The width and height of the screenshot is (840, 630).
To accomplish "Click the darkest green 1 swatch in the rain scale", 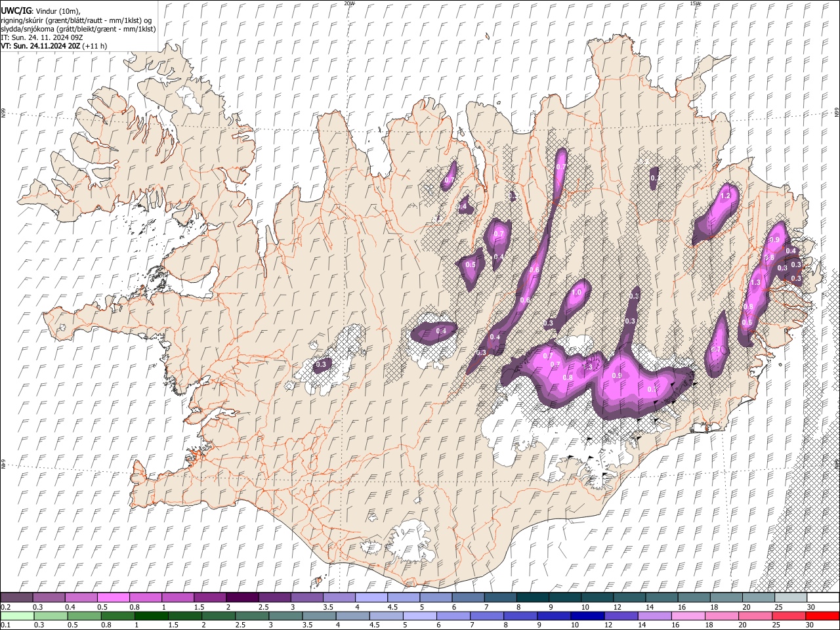I will [x=152, y=616].
